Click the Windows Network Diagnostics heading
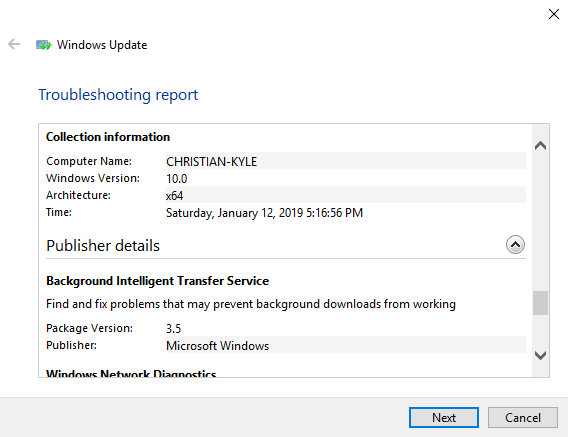The height and width of the screenshot is (437, 568). (131, 373)
